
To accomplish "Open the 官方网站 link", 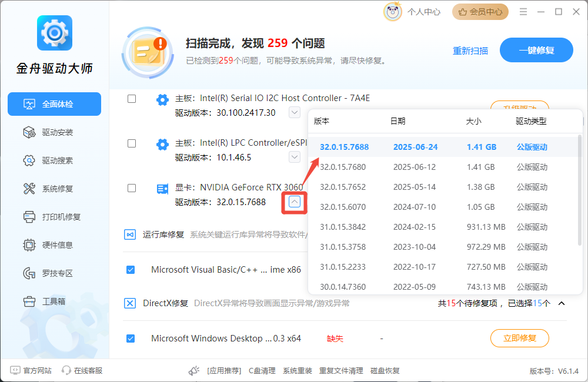I will coord(31,370).
